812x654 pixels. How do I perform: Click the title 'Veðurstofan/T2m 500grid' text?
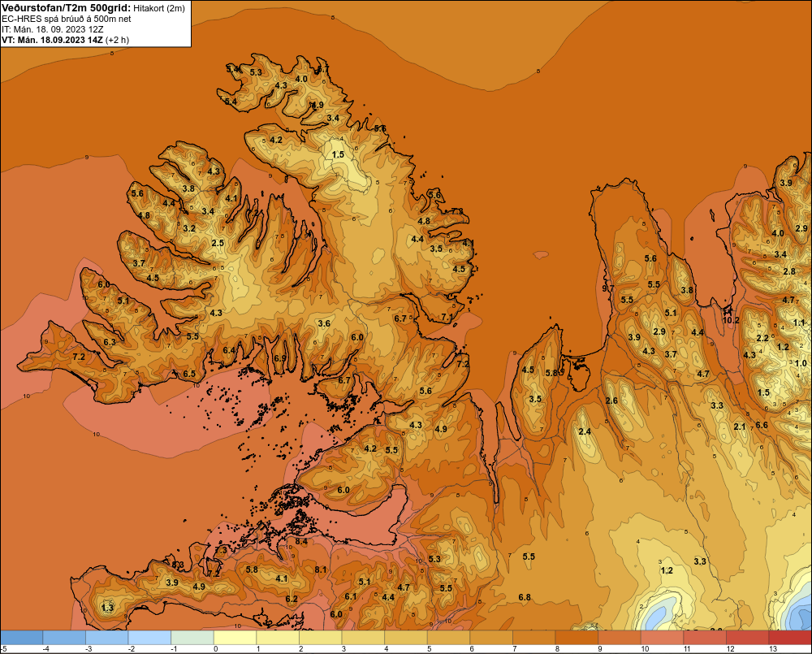click(65, 8)
